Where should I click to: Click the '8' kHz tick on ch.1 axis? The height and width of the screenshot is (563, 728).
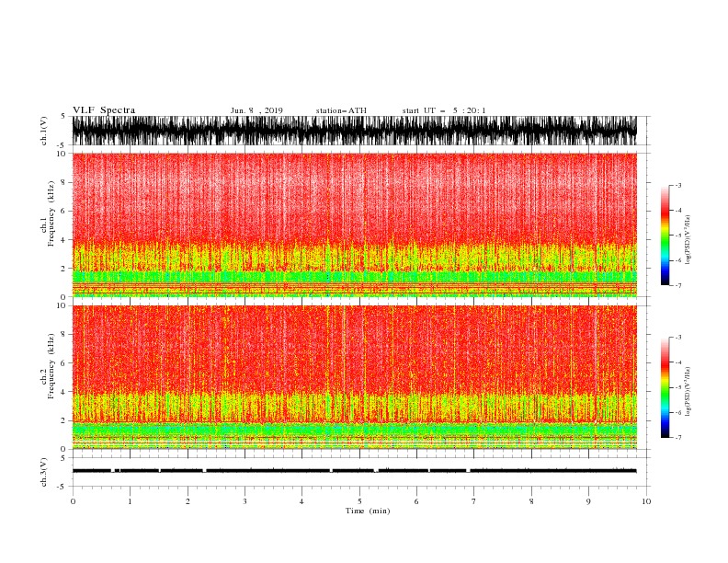coord(63,182)
